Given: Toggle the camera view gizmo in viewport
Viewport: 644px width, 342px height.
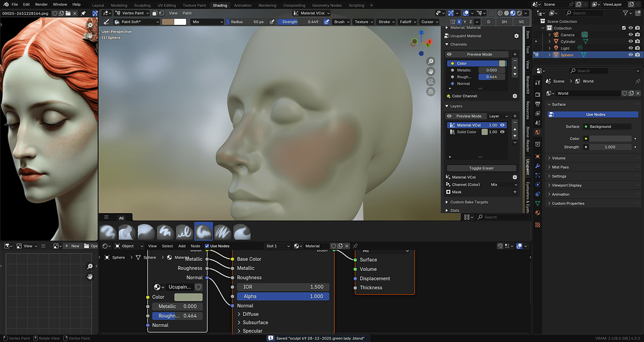Looking at the screenshot, I should pyautogui.click(x=431, y=81).
